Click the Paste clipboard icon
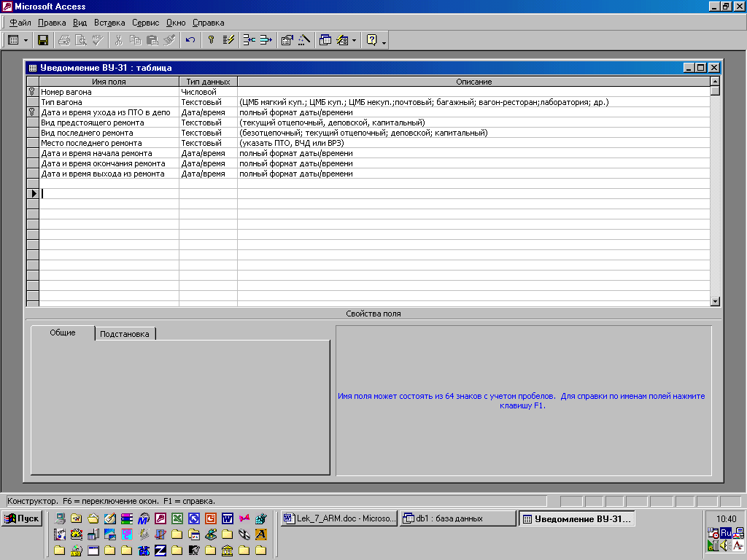The image size is (747, 560). coord(152,41)
